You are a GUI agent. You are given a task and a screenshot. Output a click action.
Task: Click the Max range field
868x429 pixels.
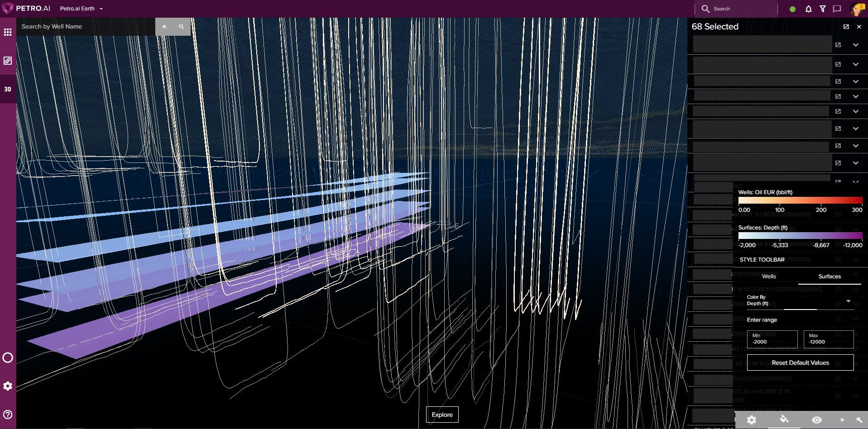coord(829,339)
